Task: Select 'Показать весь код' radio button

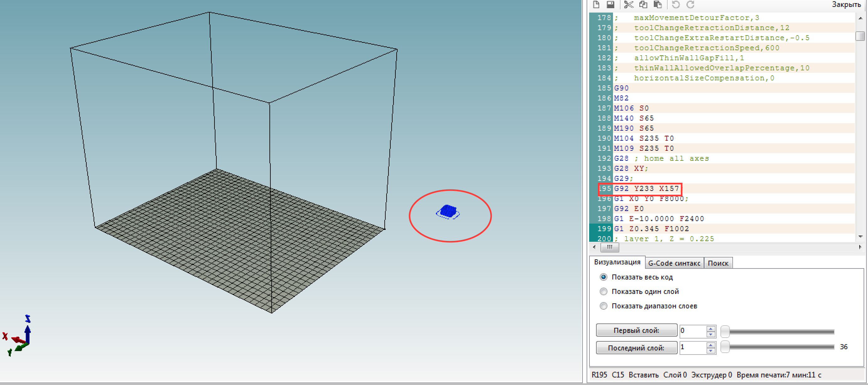Action: pos(604,277)
